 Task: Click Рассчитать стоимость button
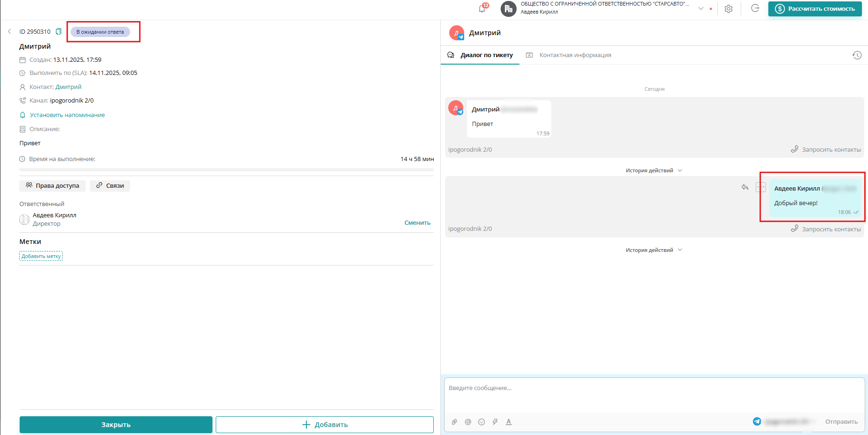(815, 8)
